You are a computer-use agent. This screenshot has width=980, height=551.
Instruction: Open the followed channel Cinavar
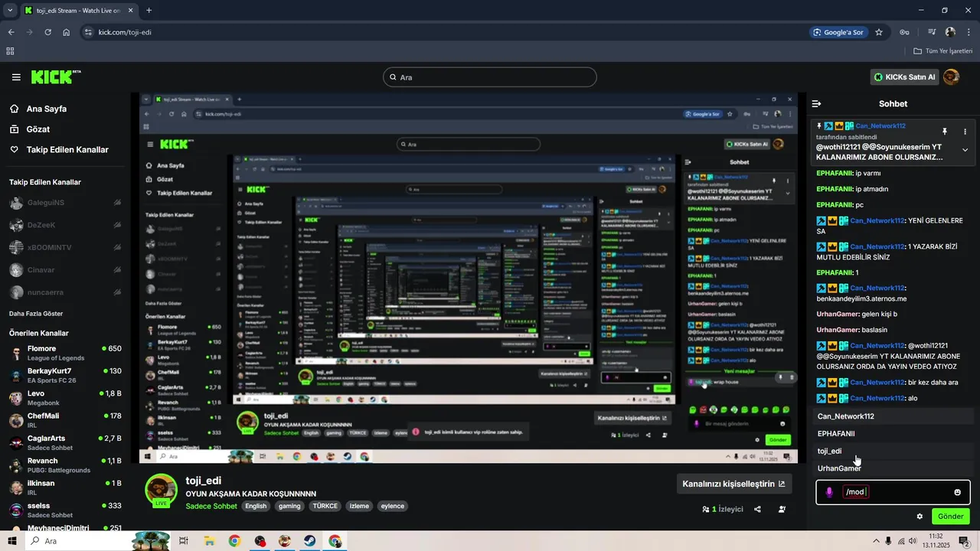point(65,269)
